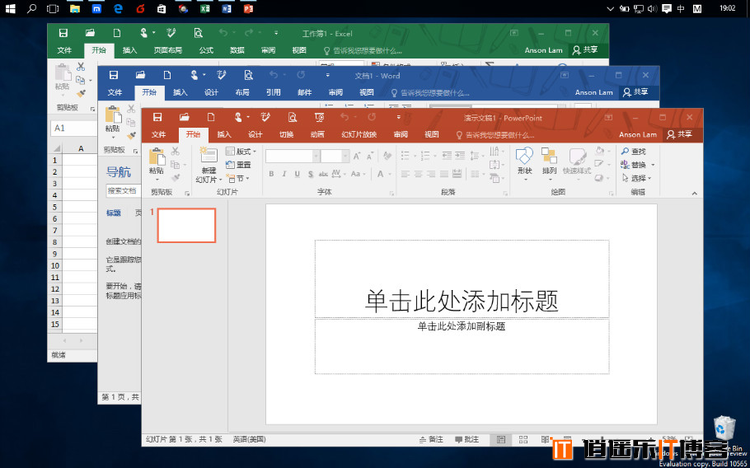This screenshot has height=468, width=750.
Task: Open Page Layout (页面布局) tab in Excel
Action: 167,50
